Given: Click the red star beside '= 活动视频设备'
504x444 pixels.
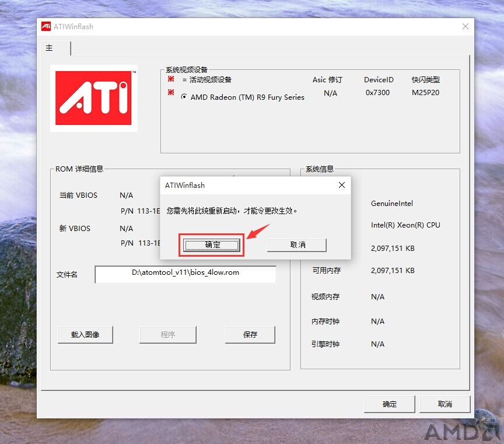Looking at the screenshot, I should (x=171, y=79).
